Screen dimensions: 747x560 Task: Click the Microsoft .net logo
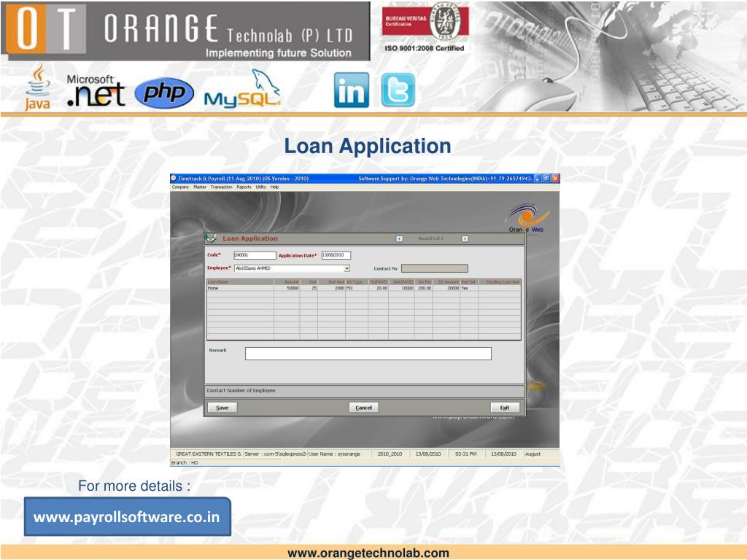pyautogui.click(x=96, y=90)
